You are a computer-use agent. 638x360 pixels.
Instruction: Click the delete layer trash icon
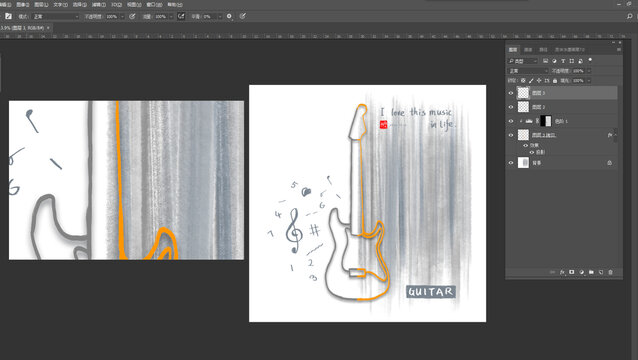[x=610, y=272]
